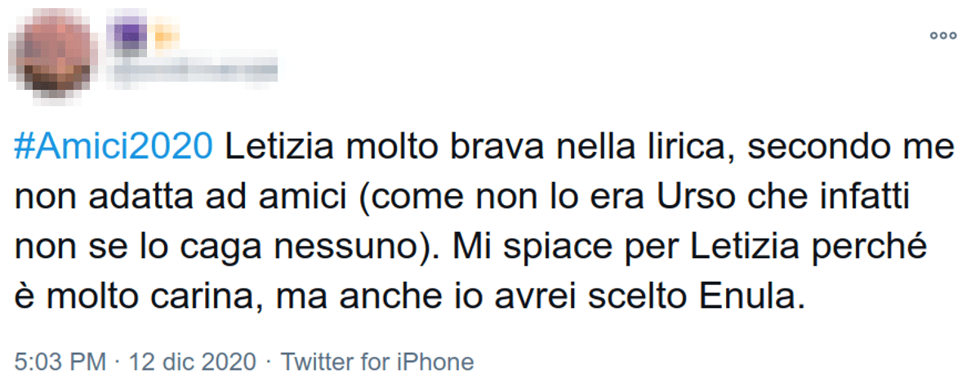
Task: Open the tweet's three-dot more options menu
Action: point(943,35)
